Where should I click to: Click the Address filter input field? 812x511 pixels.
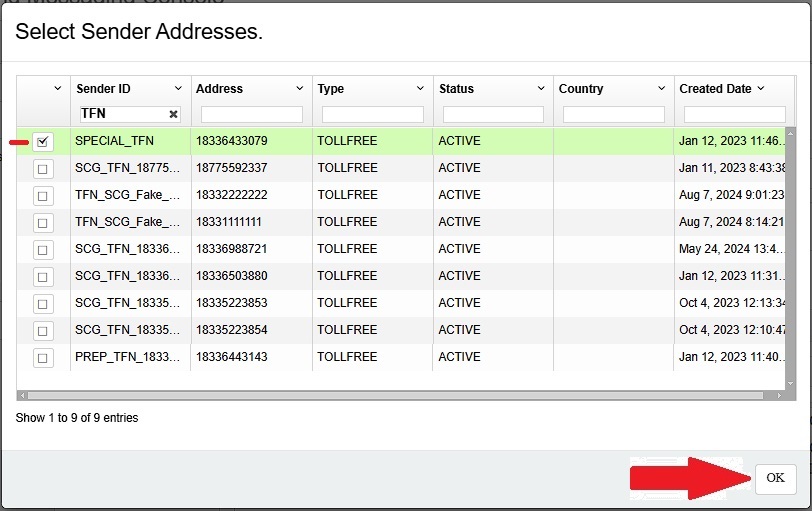pyautogui.click(x=252, y=114)
